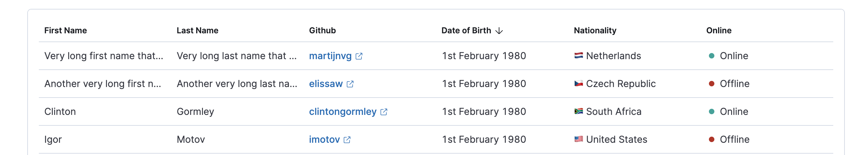Click the Nationality column header
This screenshot has width=868, height=155.
[595, 31]
